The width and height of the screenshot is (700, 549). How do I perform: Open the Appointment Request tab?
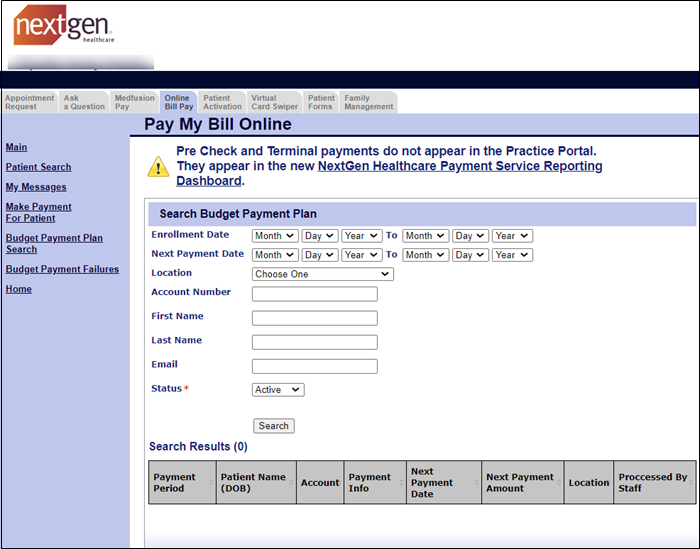click(x=29, y=102)
